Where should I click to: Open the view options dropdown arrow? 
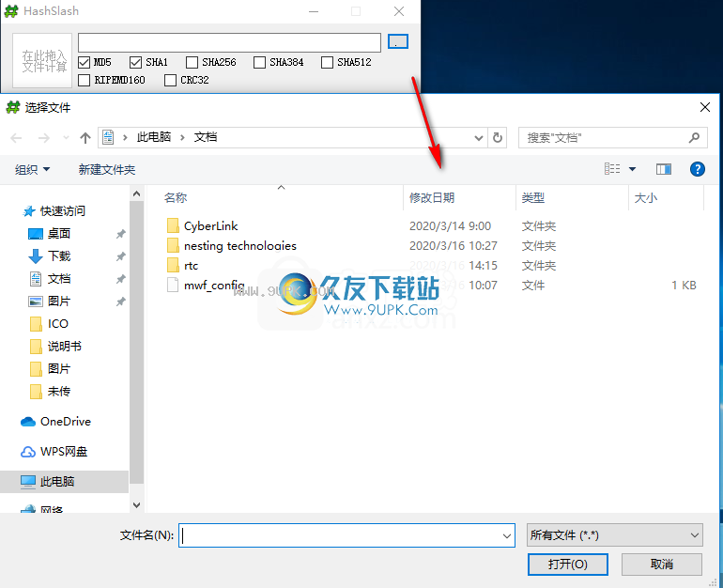tap(633, 169)
